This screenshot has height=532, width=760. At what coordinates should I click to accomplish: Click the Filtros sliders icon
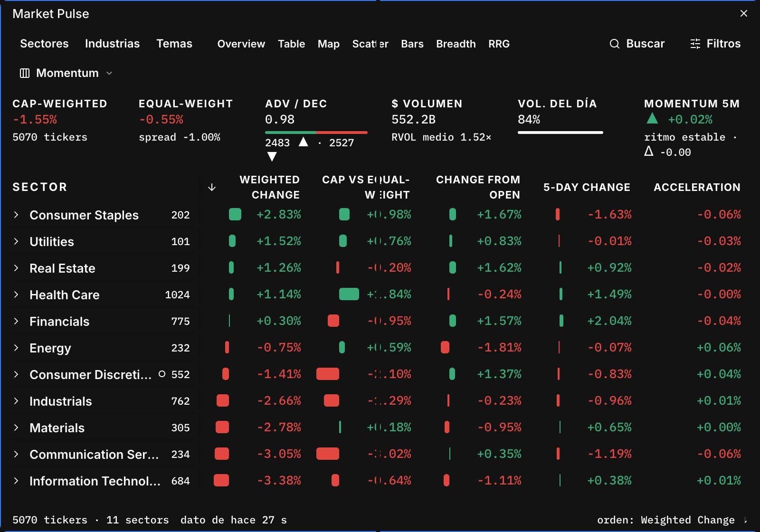click(695, 44)
